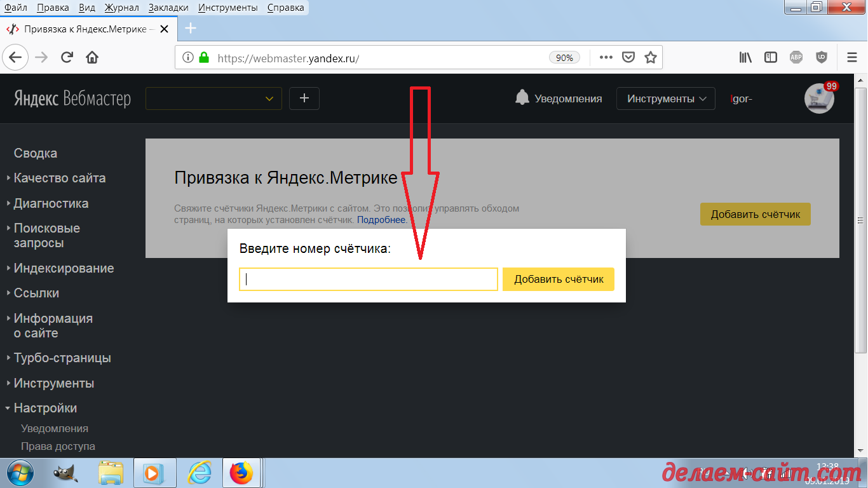The height and width of the screenshot is (488, 868).
Task: Close the Привязка к Яндекс.Метрике tab
Action: pos(165,29)
